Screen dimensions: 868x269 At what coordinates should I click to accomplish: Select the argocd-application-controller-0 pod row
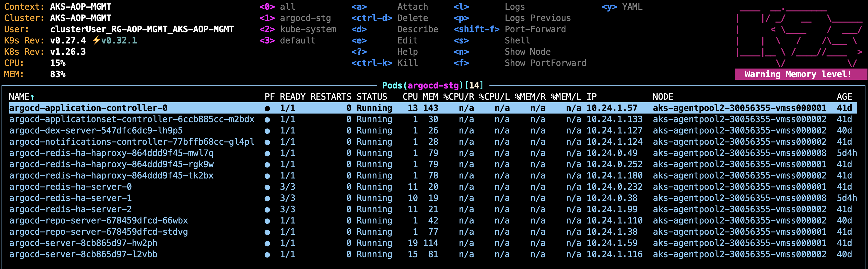click(x=433, y=108)
